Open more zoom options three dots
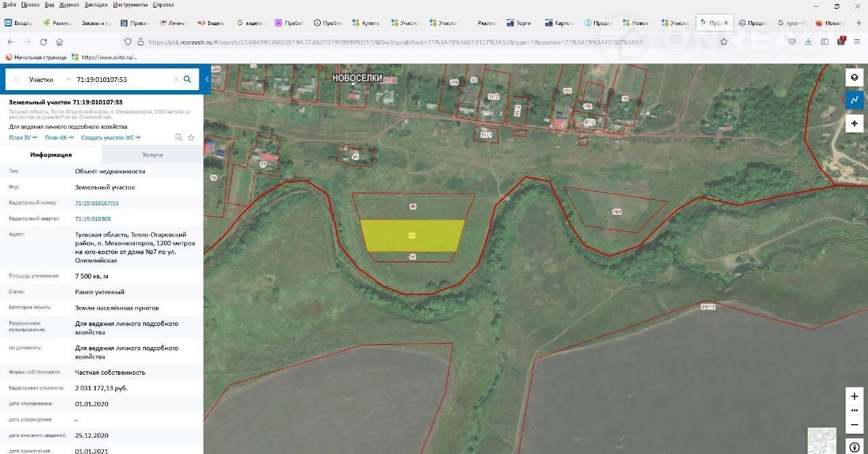Image resolution: width=868 pixels, height=454 pixels. click(x=854, y=411)
